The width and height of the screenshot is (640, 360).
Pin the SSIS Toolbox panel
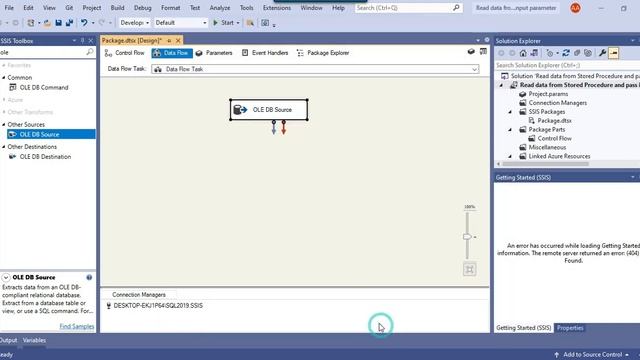tap(82, 41)
